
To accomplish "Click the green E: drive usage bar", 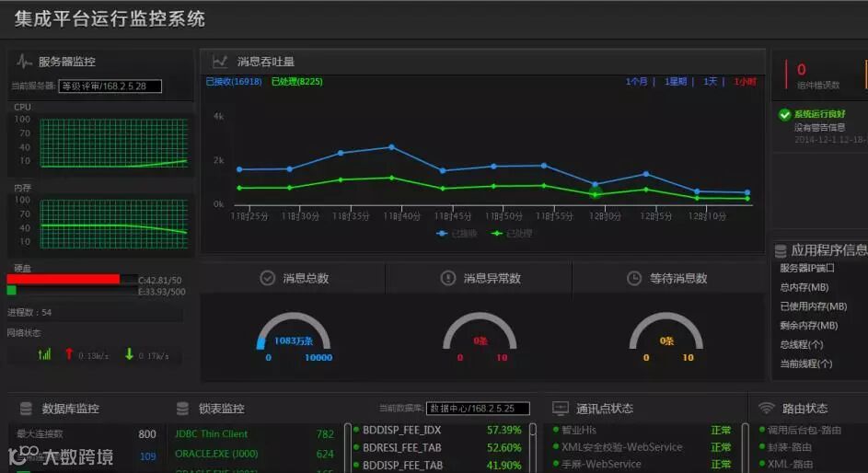I will [x=12, y=291].
